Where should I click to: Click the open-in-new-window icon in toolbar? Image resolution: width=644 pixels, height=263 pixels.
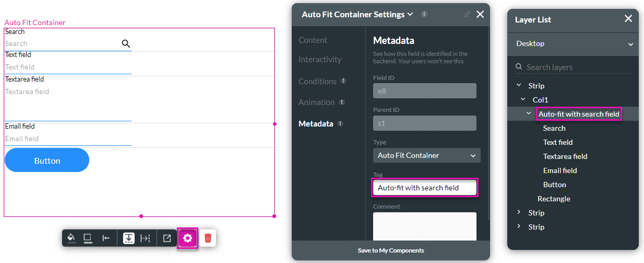point(166,238)
